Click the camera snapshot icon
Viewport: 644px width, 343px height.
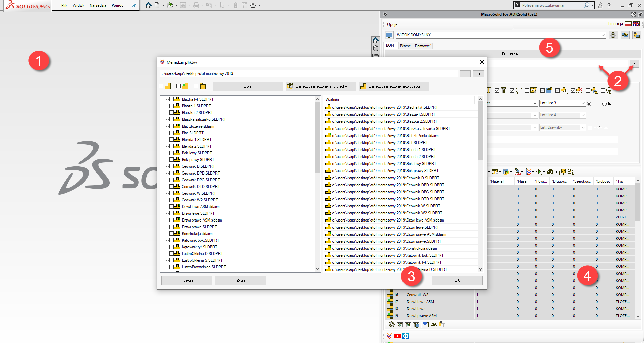(550, 172)
